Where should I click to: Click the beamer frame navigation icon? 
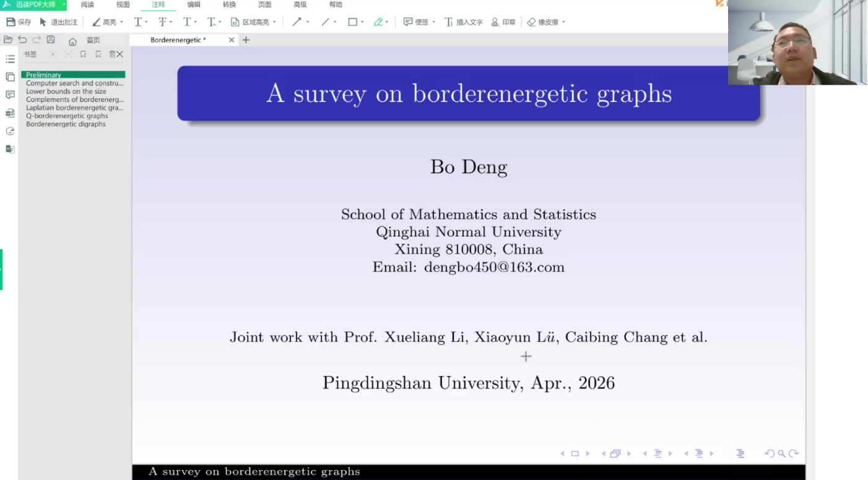click(615, 453)
